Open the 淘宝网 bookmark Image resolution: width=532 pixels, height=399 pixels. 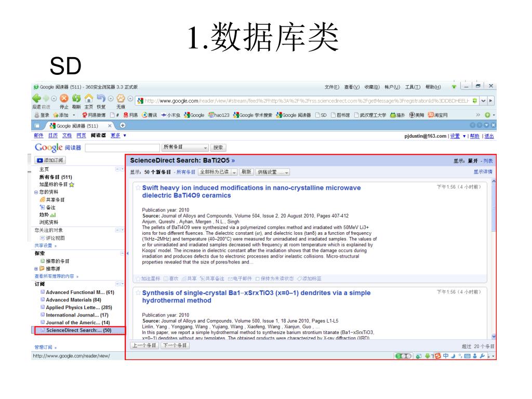pos(437,115)
